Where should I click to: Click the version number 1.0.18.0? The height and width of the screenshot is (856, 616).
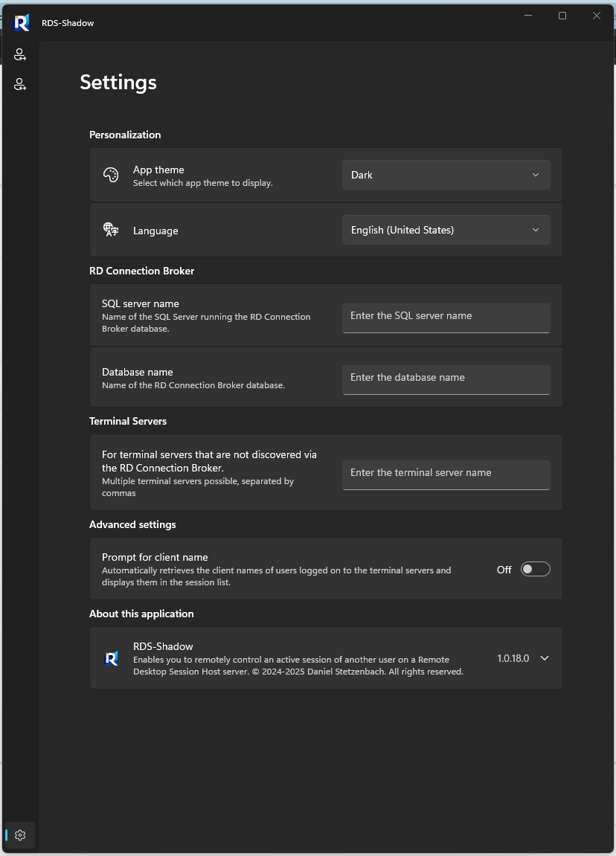[x=513, y=658]
